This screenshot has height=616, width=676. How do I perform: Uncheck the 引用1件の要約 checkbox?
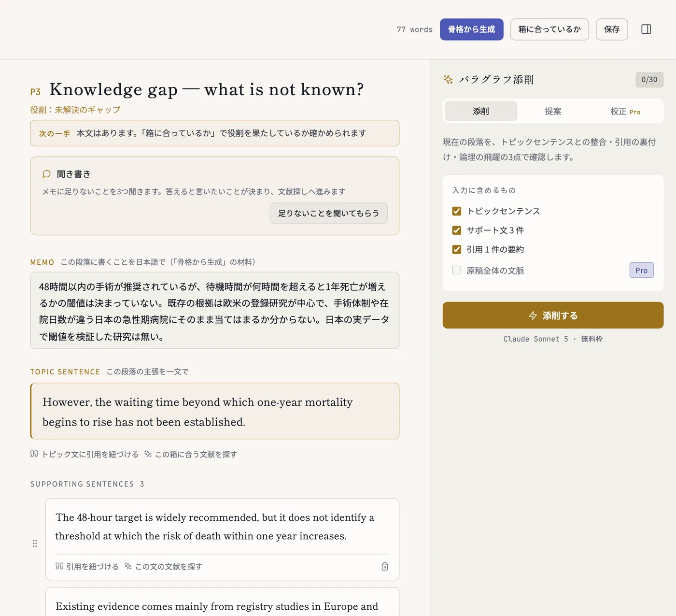coord(457,249)
